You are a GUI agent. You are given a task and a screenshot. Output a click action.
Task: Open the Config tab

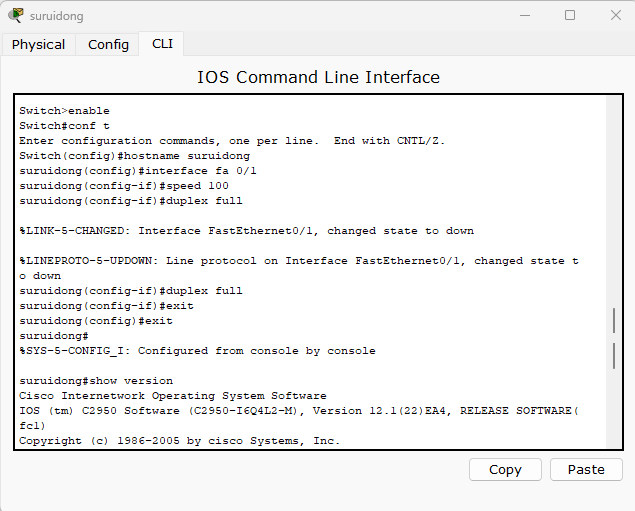tap(108, 45)
